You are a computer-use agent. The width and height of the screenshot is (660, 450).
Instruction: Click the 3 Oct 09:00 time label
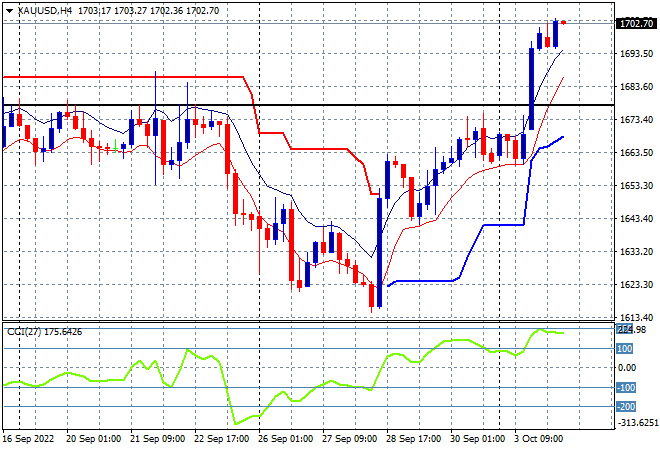(x=539, y=439)
